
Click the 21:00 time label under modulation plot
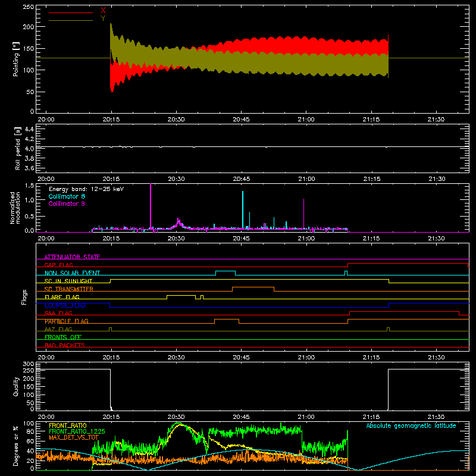(x=306, y=239)
